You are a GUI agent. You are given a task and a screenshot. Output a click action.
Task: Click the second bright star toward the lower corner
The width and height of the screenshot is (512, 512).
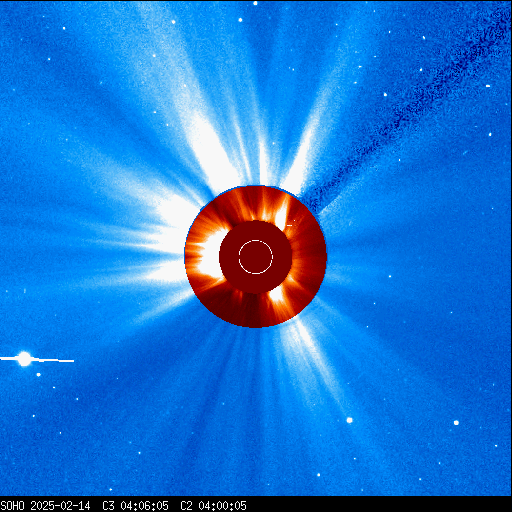click(456, 423)
